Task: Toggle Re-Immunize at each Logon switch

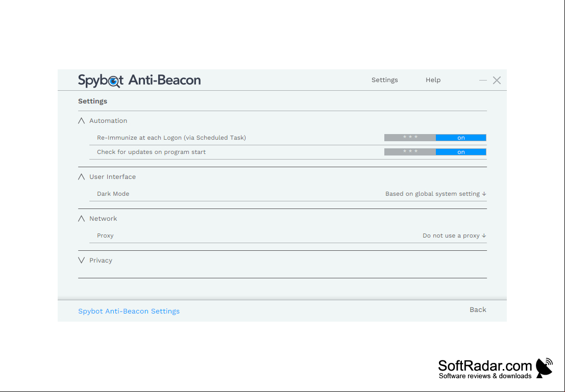Action: click(435, 138)
